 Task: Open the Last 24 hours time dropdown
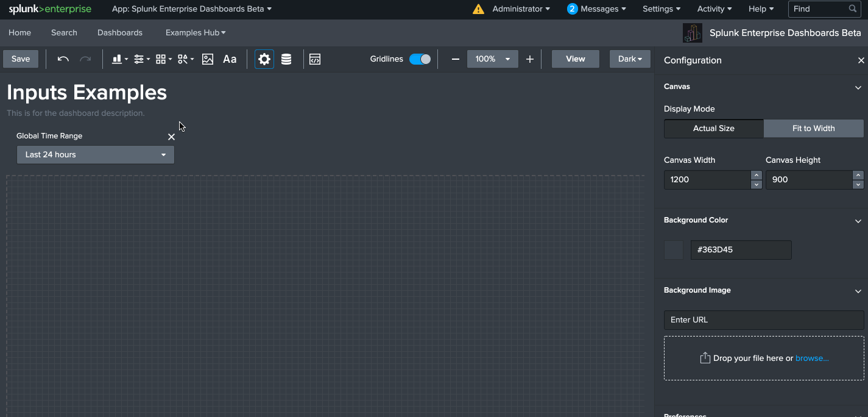(x=96, y=155)
